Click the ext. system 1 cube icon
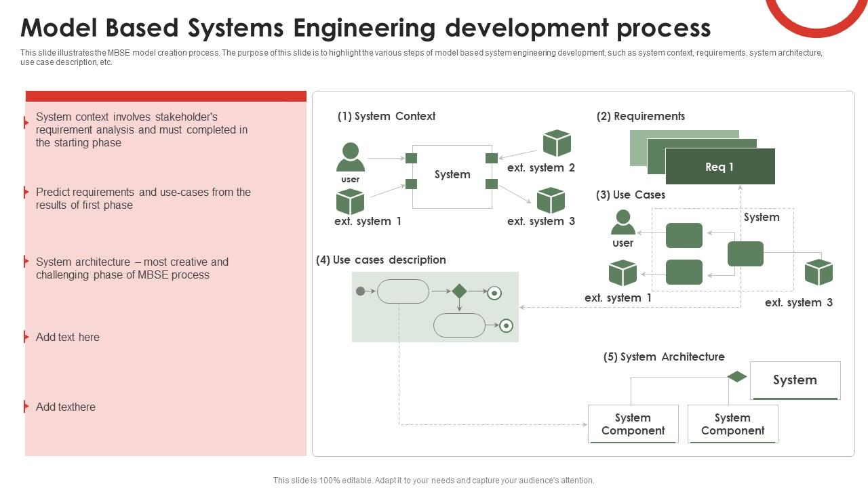The height and width of the screenshot is (488, 868). pos(350,201)
